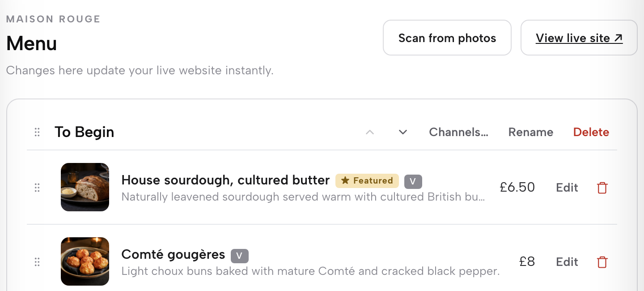Image resolution: width=644 pixels, height=291 pixels.
Task: Open the Channels… options for To Begin
Action: pyautogui.click(x=458, y=132)
